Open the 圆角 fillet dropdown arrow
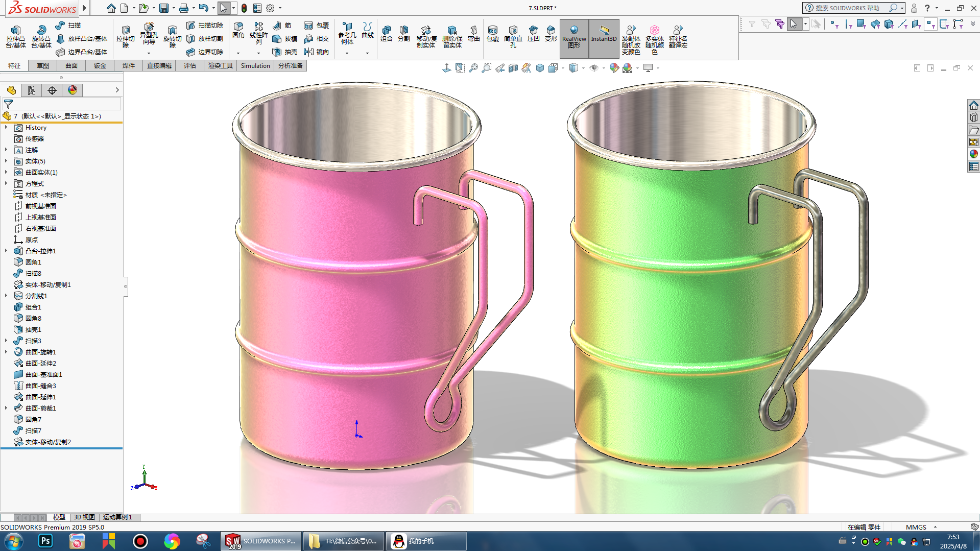Image resolution: width=980 pixels, height=551 pixels. pos(238,53)
